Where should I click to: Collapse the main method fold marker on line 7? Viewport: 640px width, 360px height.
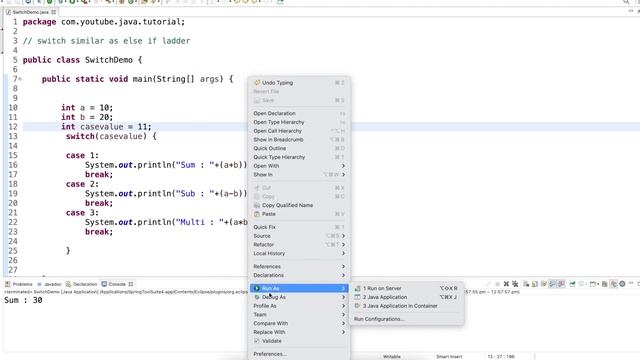[20, 79]
